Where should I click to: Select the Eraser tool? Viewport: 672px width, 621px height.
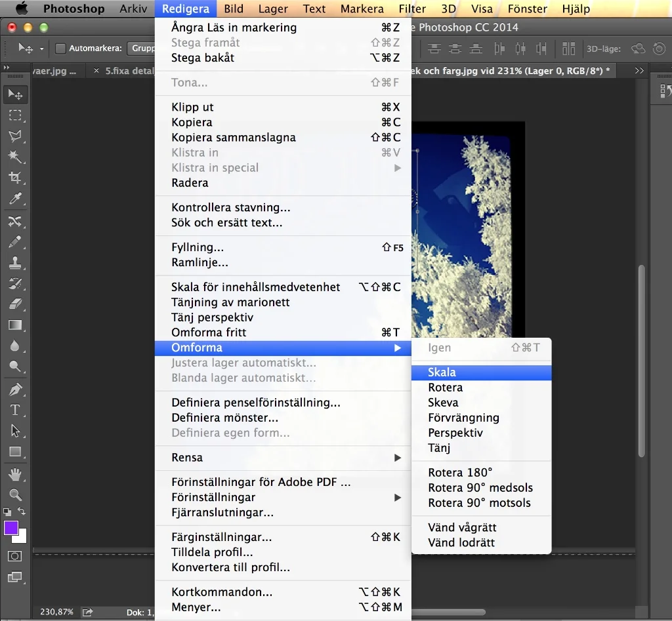(x=16, y=304)
